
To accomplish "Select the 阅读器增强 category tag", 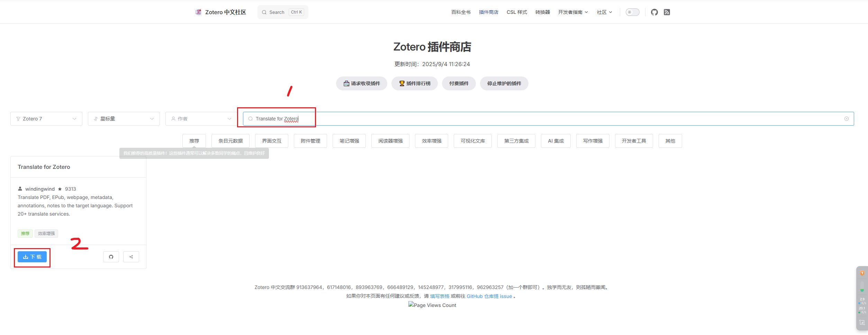I will tap(390, 141).
